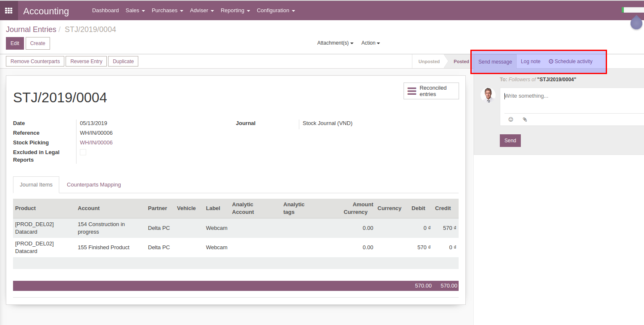This screenshot has height=325, width=644.
Task: Open Schedule activity with clock icon
Action: (570, 61)
